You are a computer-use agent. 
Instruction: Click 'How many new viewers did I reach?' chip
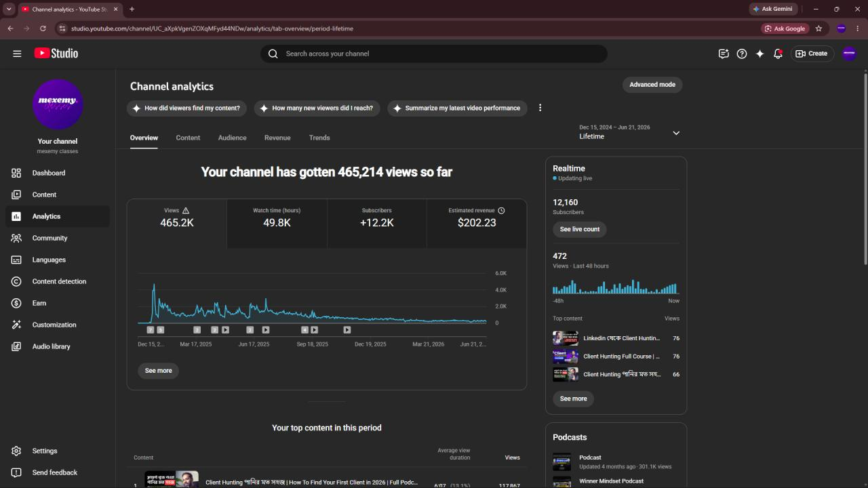(x=316, y=108)
